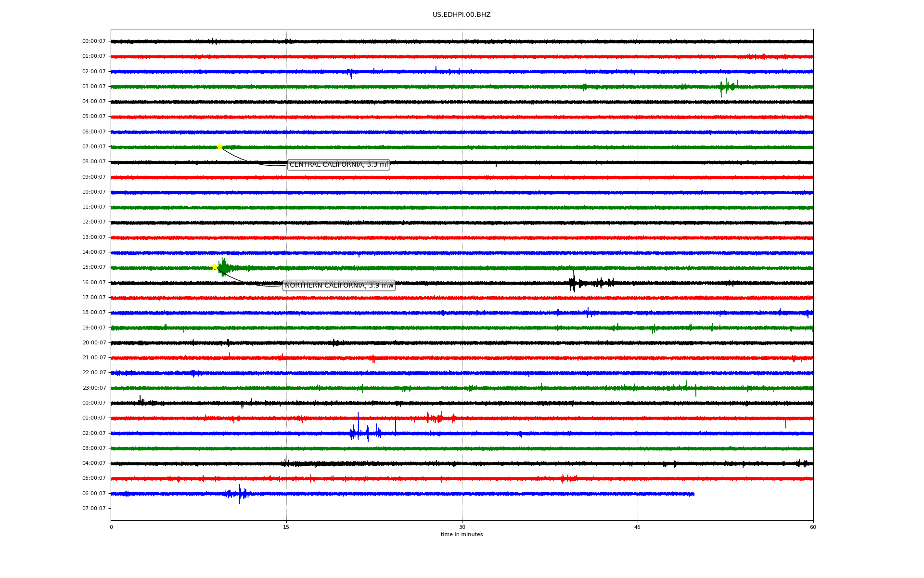Click the blue spike cluster on the lower 02:00:07 trace
Viewport: 924px width, 578px height.
(x=359, y=433)
